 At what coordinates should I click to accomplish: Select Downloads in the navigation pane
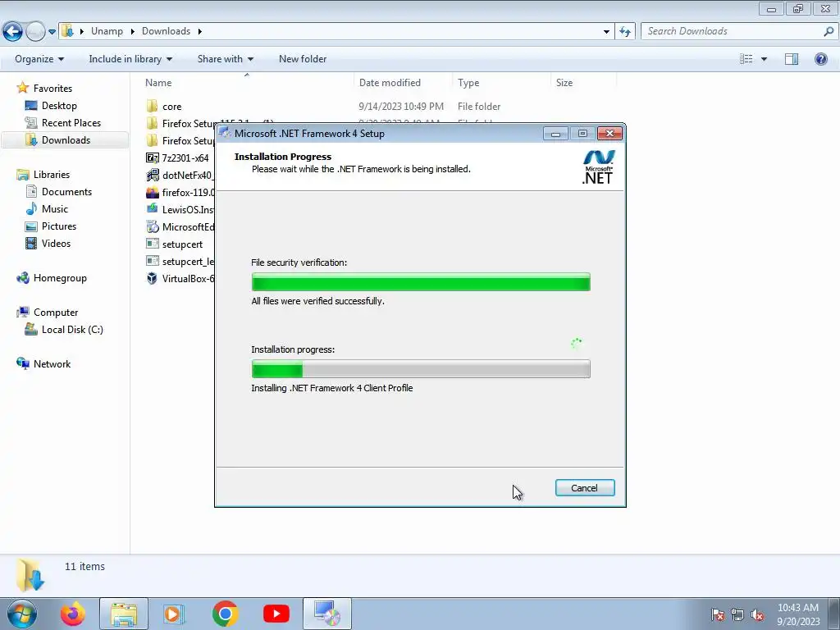(x=66, y=139)
